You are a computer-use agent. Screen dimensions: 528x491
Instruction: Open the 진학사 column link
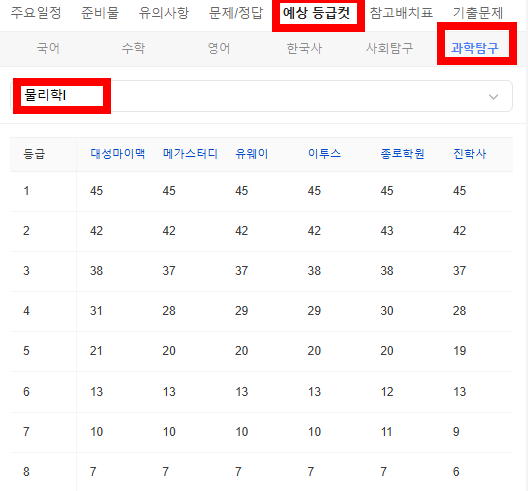(x=469, y=154)
